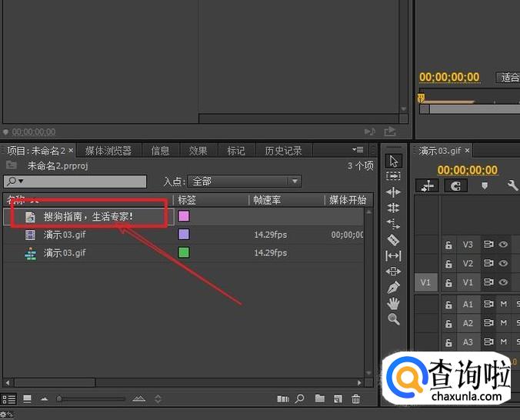This screenshot has height=420, width=520.
Task: Click the timeline wrench settings icon
Action: click(x=512, y=185)
